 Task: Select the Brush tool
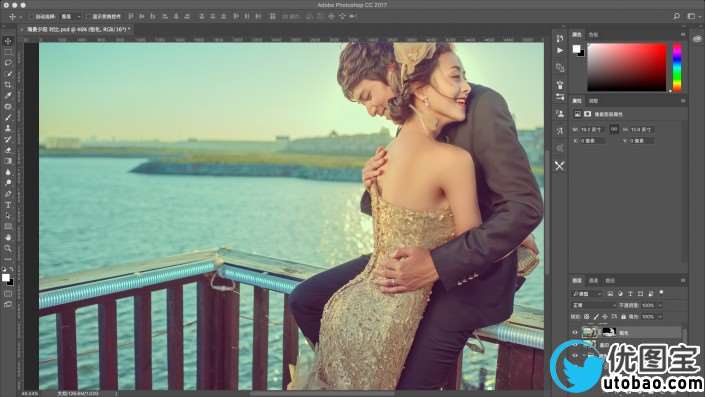(8, 117)
